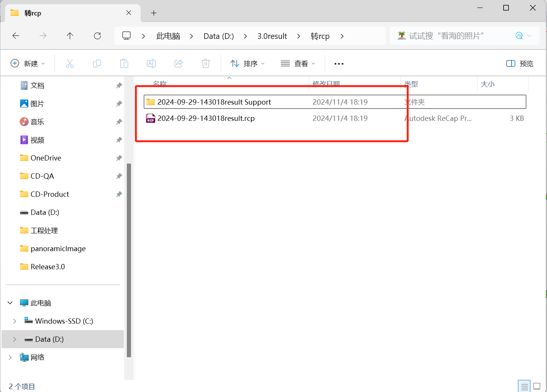
Task: Click the Rename icon in toolbar
Action: pyautogui.click(x=151, y=63)
